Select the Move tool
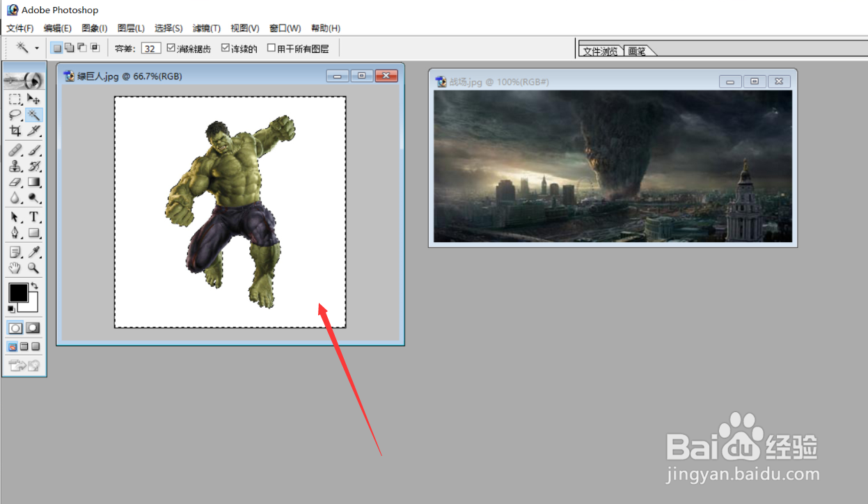The image size is (868, 504). (33, 100)
